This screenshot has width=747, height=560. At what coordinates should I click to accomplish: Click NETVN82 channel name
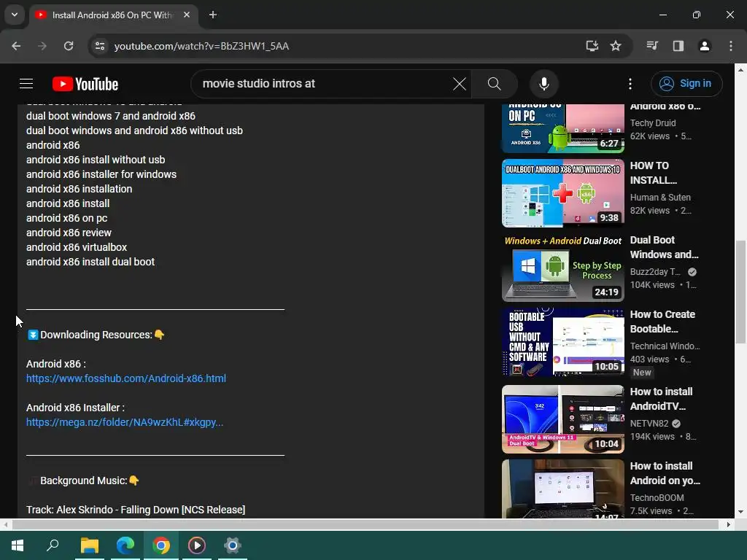pyautogui.click(x=649, y=424)
